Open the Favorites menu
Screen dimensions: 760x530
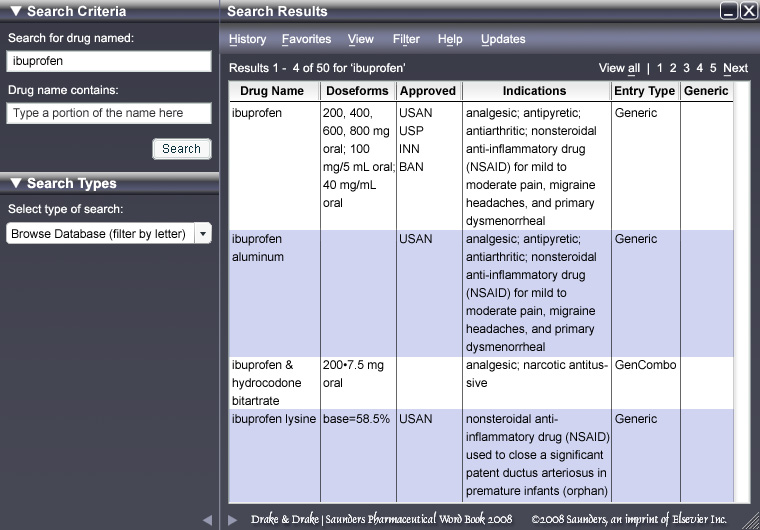pyautogui.click(x=306, y=40)
